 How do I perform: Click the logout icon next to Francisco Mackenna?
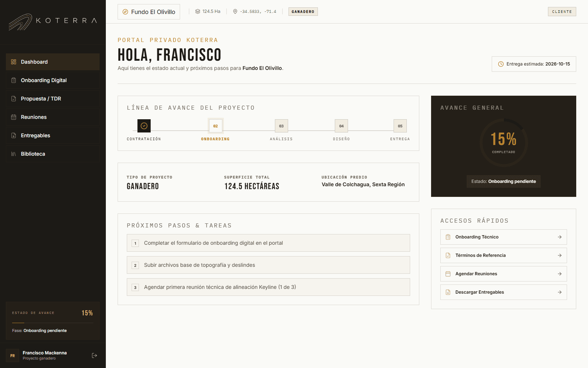click(94, 355)
